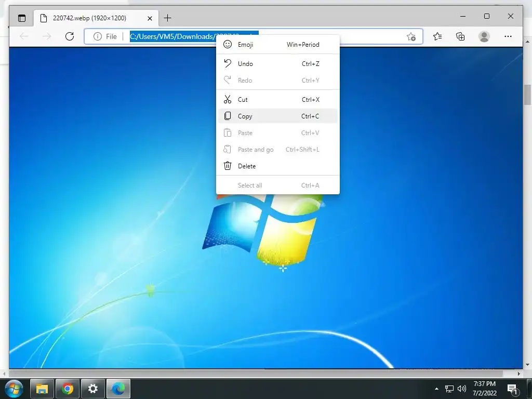Click the greyed Paste menu entry
Screen dimensions: 532x399
[x=278, y=132]
